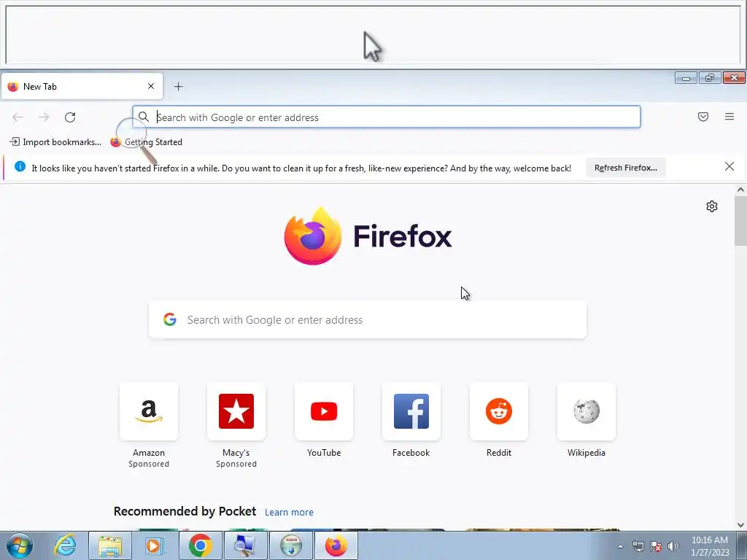
Task: Open Google Chrome from taskbar
Action: tap(200, 545)
